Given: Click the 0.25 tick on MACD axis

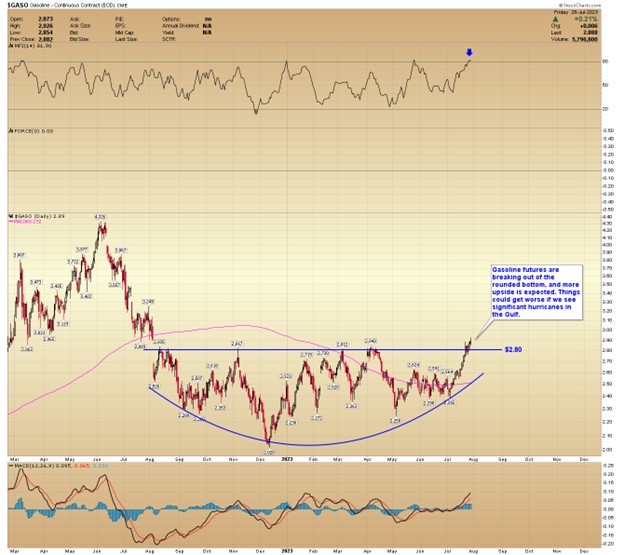Looking at the screenshot, I should [608, 465].
